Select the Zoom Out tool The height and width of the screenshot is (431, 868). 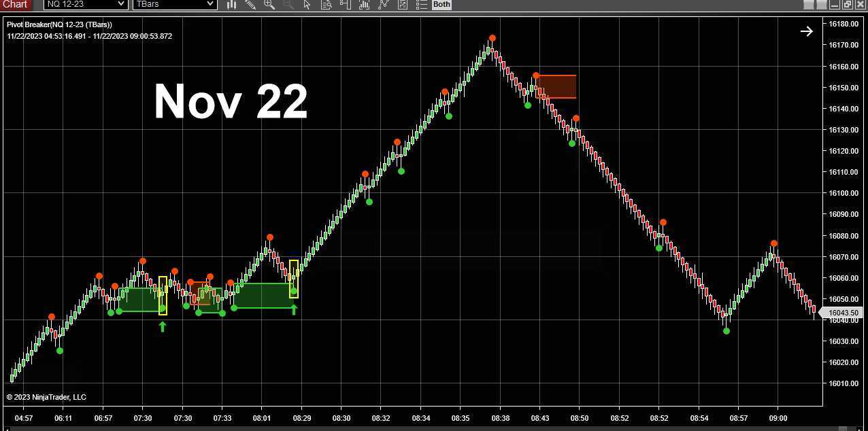[288, 5]
